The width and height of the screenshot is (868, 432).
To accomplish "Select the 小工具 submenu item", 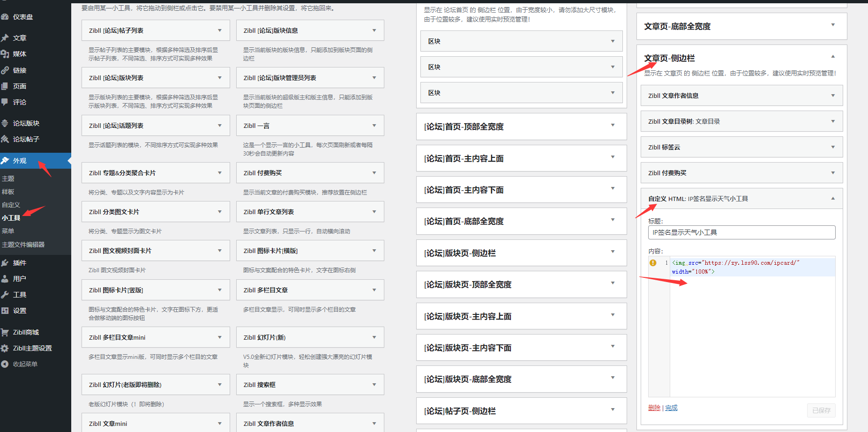I will click(x=11, y=218).
